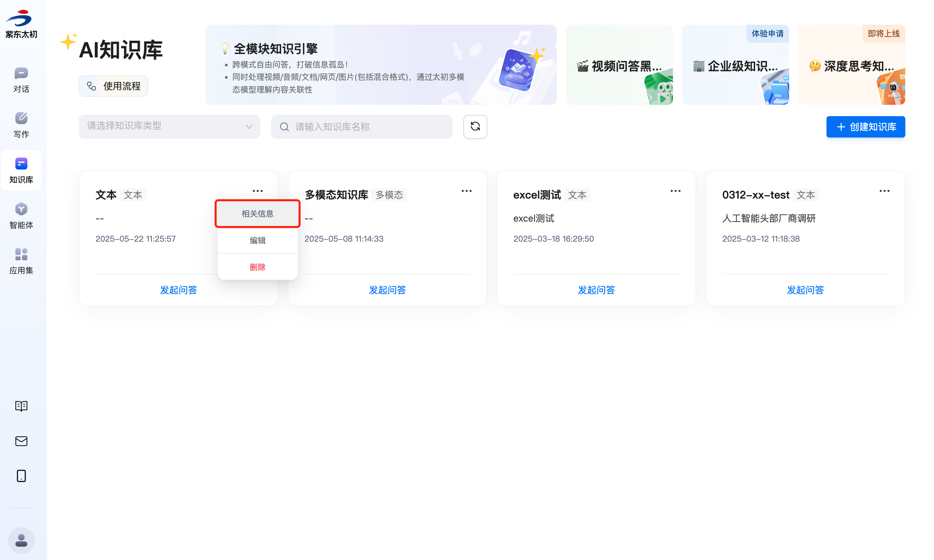Click the 创建知识库 button
Screen dimensions: 934x560
[x=865, y=127]
